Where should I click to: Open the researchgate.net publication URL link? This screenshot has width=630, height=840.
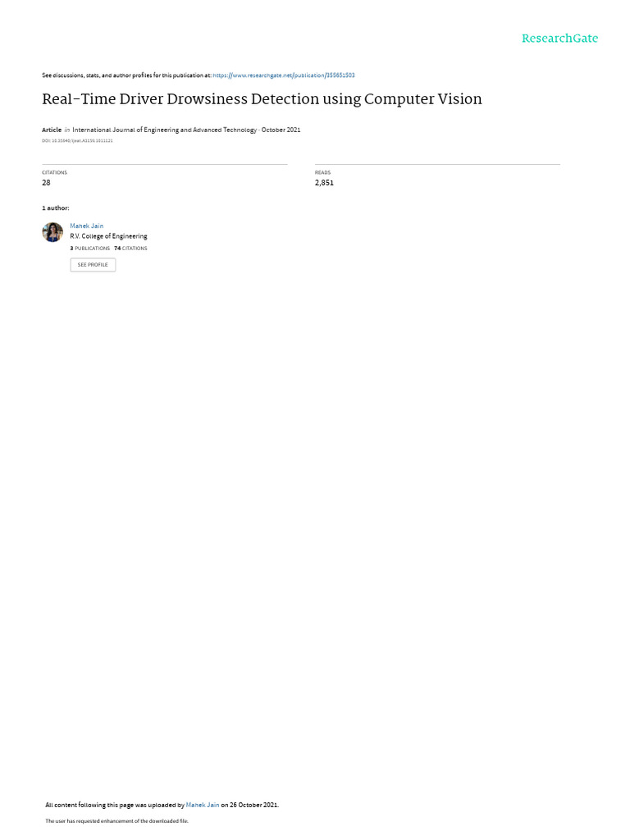pyautogui.click(x=283, y=75)
